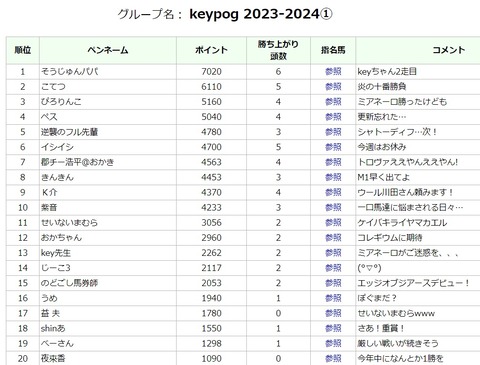Open the 参照 link for おかちゃん
The width and height of the screenshot is (480, 365).
point(333,238)
